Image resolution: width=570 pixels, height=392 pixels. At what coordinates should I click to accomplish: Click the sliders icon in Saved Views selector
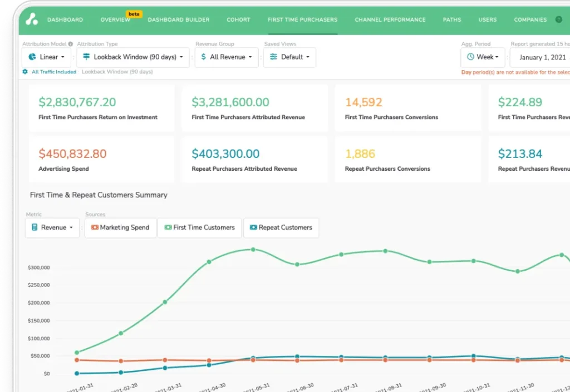tap(273, 57)
